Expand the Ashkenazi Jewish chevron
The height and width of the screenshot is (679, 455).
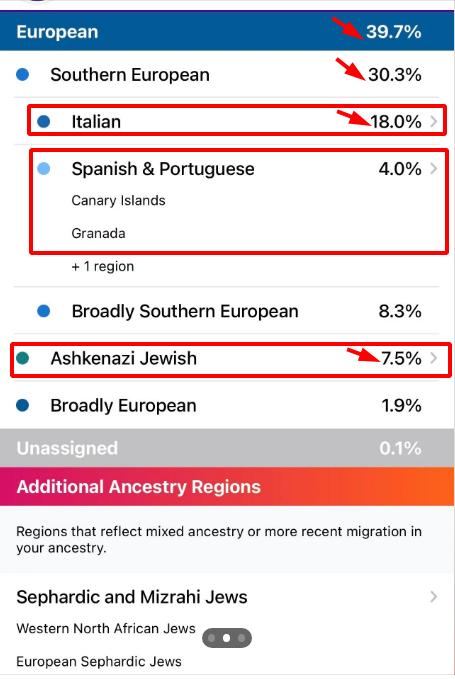coord(434,358)
